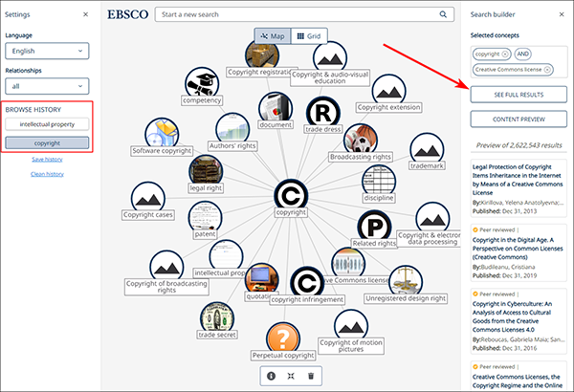The image size is (574, 392).
Task: Click the Copyright registration boxes node
Action: tap(262, 56)
